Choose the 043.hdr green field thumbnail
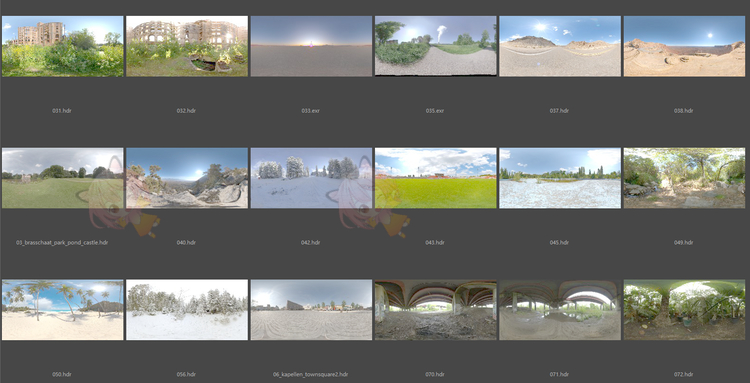750x383 pixels. click(x=436, y=178)
